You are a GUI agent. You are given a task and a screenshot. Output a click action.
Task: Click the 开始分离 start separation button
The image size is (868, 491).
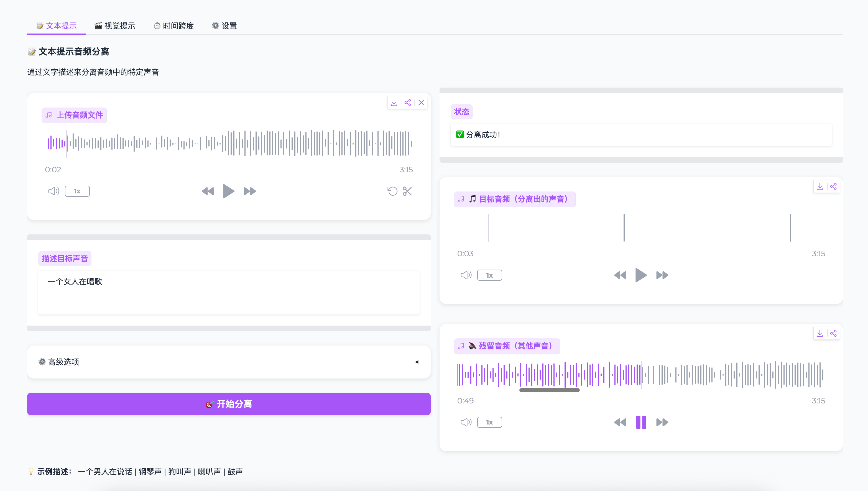229,404
